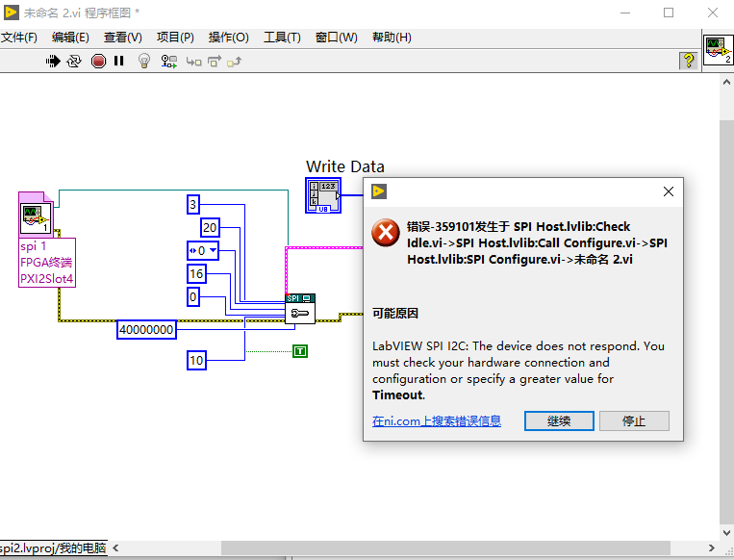Maximize the block diagram window
Screen dimensions: 734x560
[669, 13]
